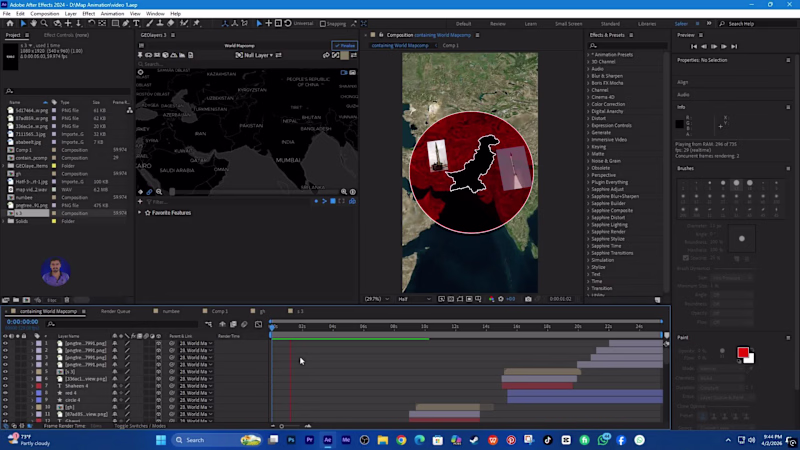Expand the Sapphire Lighting effects category

(x=610, y=225)
